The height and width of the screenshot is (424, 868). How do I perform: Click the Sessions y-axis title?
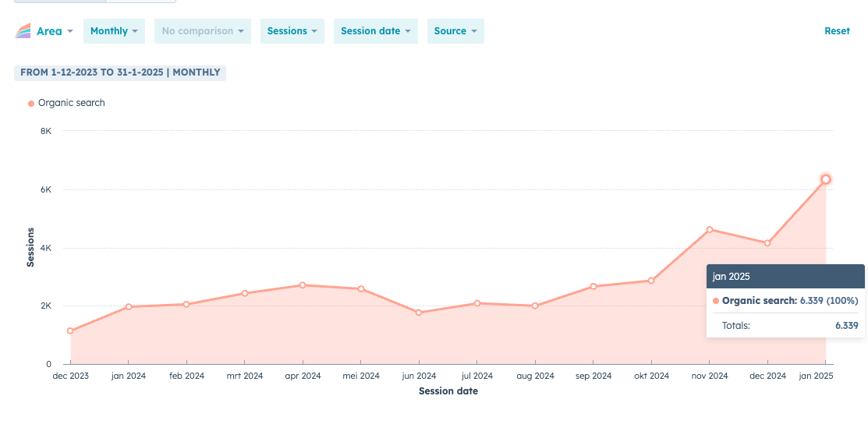30,247
